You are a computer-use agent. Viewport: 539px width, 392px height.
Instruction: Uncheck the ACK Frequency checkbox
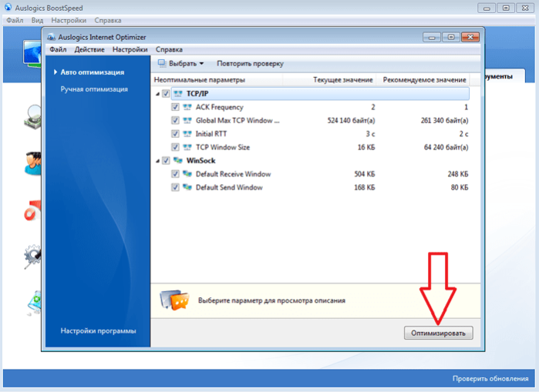(175, 107)
